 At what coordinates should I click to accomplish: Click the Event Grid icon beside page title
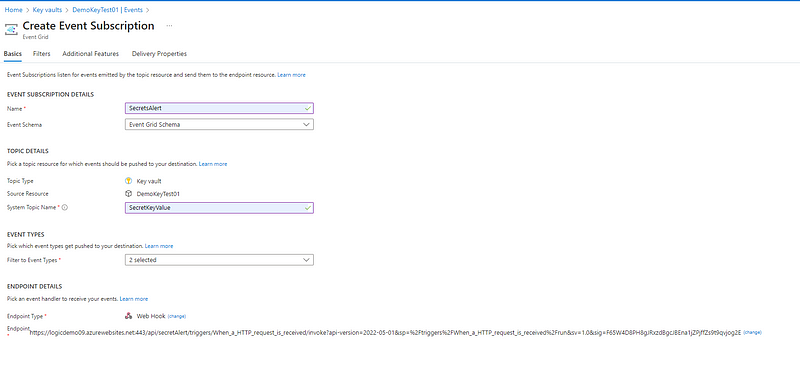point(11,29)
